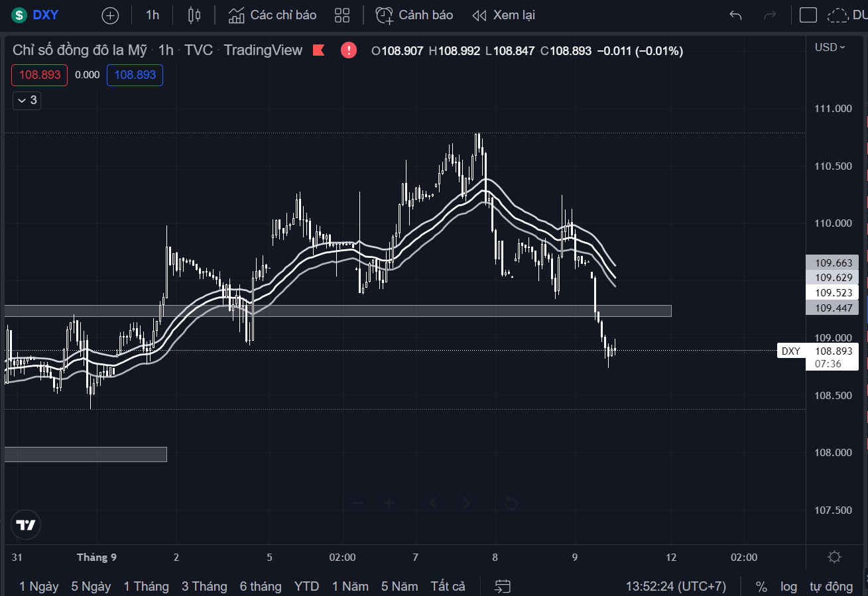The image size is (868, 596).
Task: Open the USD currency dropdown
Action: click(x=830, y=47)
